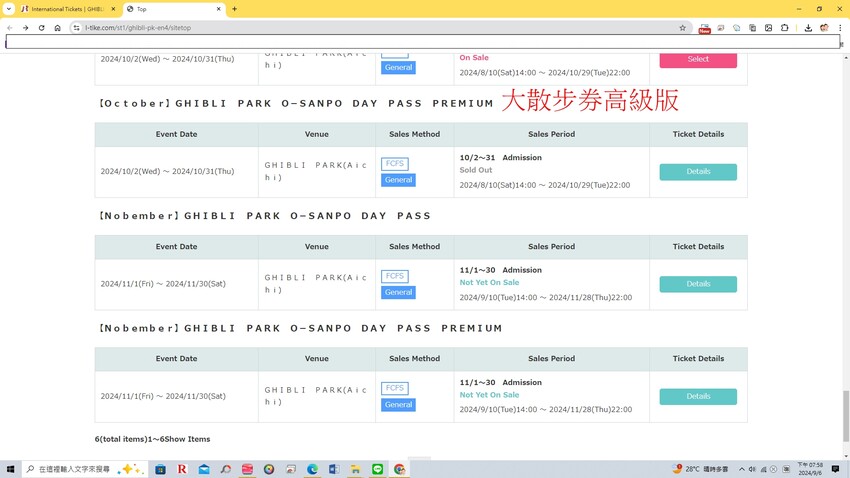Click the pink Select button for October pass
This screenshot has width=850, height=478.
698,59
